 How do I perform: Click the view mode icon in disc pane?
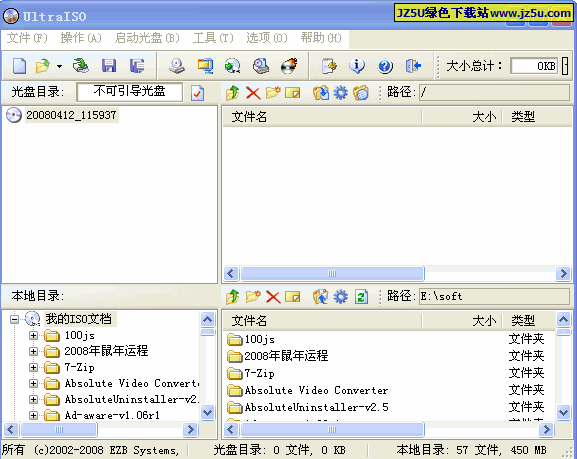361,93
